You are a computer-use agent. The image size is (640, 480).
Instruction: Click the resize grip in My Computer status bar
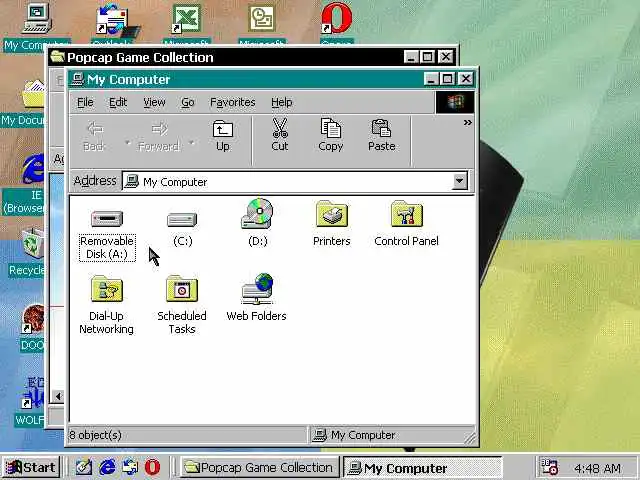click(470, 438)
